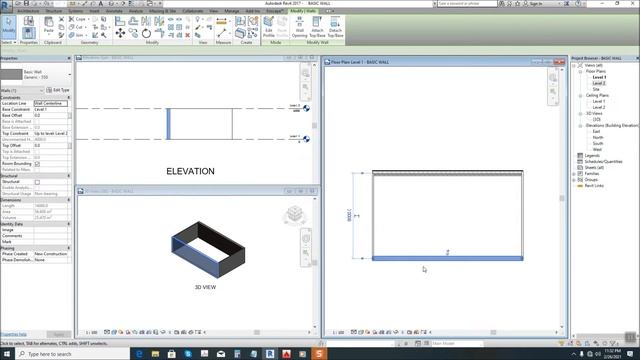
Task: Select the Detach Top/Base tool
Action: pos(335,27)
